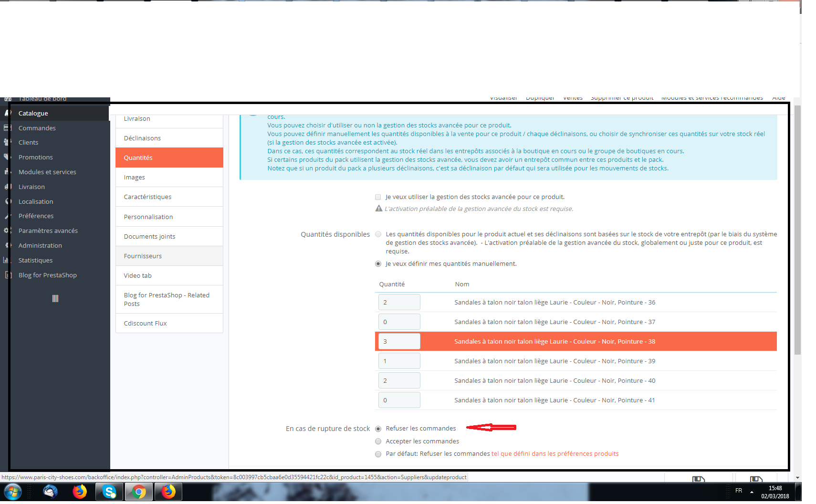Collapse the sidebar menu via the bars icon
Viewport: 816px width, 504px height.
point(55,298)
